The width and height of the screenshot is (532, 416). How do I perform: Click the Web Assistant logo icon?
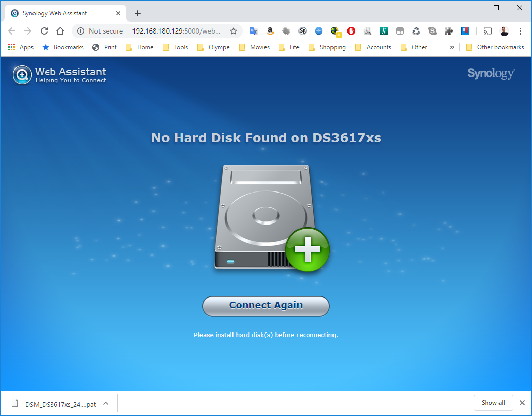click(22, 74)
